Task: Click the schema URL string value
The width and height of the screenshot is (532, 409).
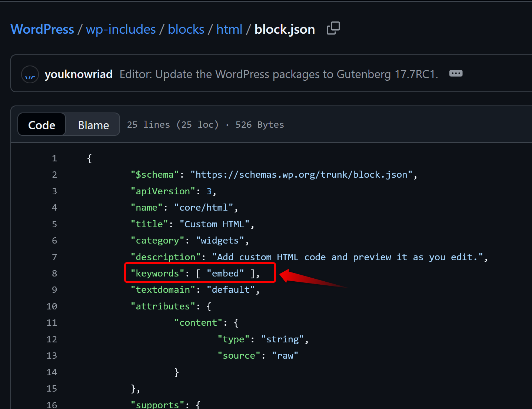Action: [x=302, y=175]
